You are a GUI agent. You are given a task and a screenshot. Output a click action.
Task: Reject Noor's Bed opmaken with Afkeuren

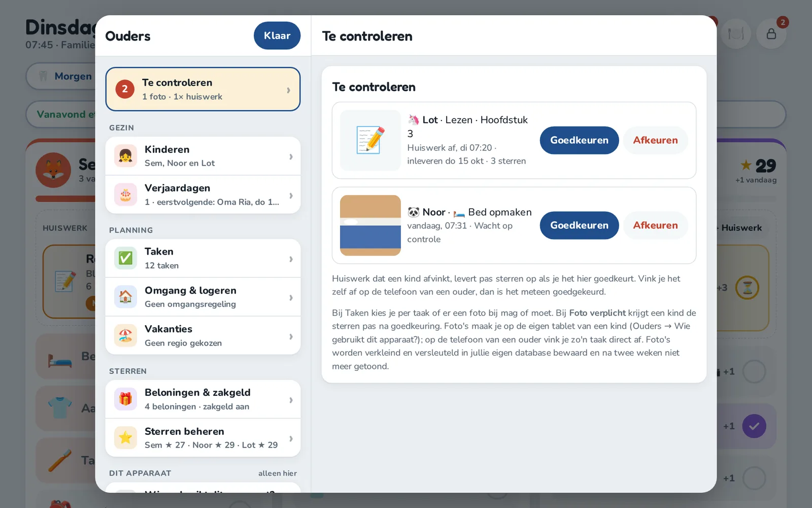point(655,225)
